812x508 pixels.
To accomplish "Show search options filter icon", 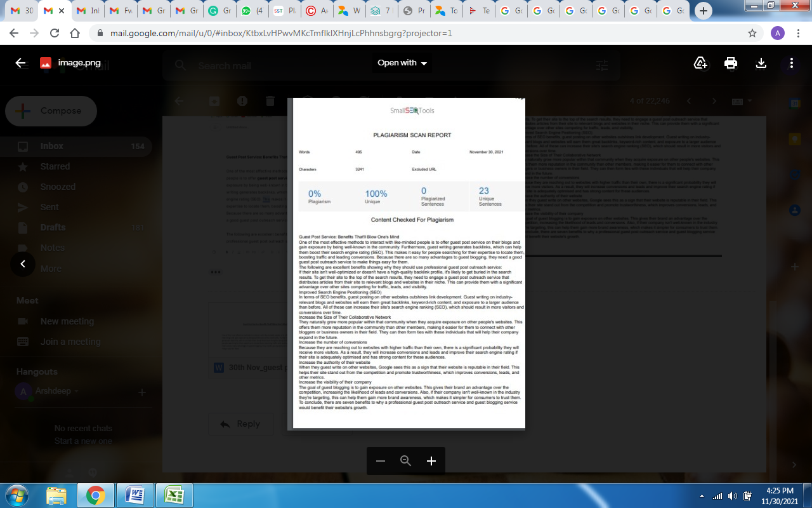I will click(601, 65).
